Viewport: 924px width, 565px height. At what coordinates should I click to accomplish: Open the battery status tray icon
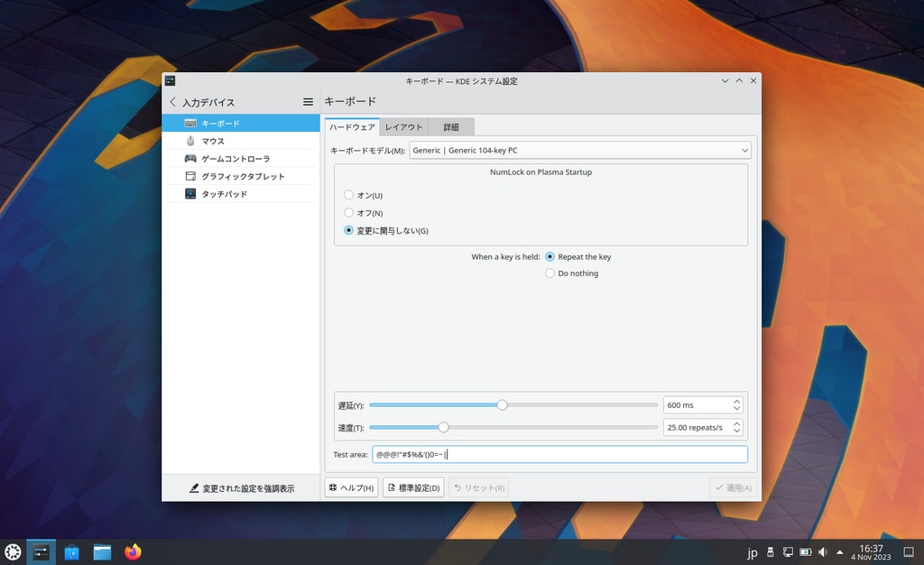(806, 552)
